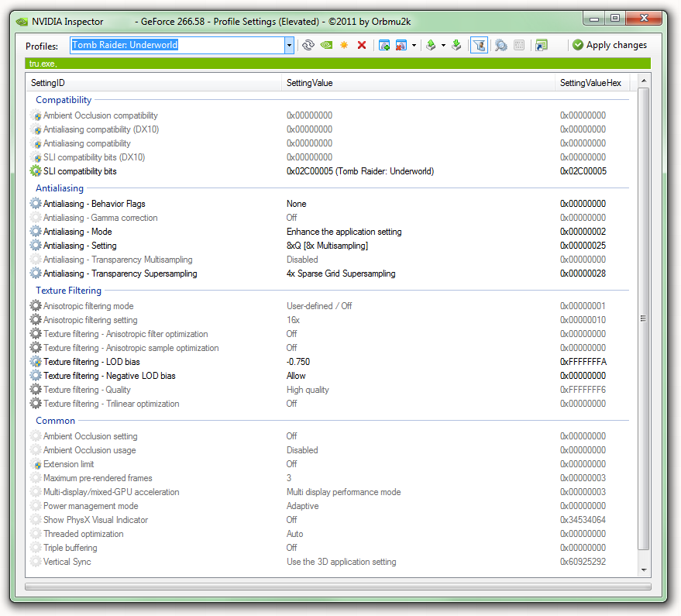
Task: Click the import profile down arrow icon
Action: 456,45
